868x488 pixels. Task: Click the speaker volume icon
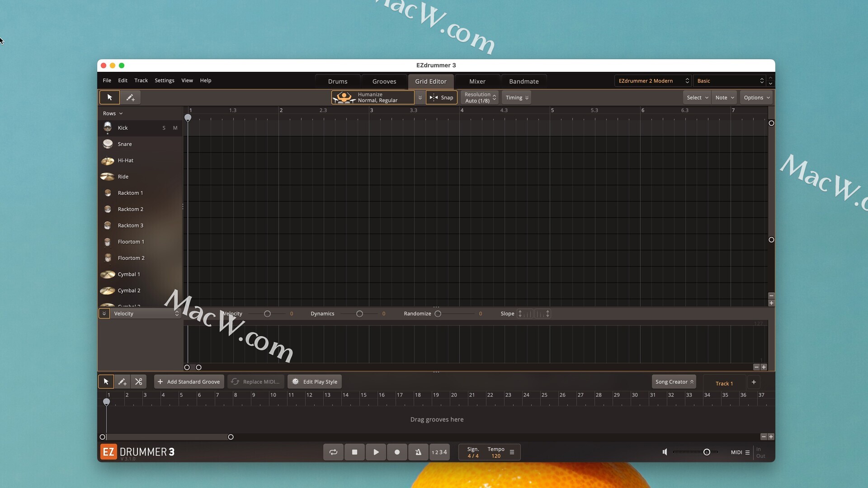(665, 452)
